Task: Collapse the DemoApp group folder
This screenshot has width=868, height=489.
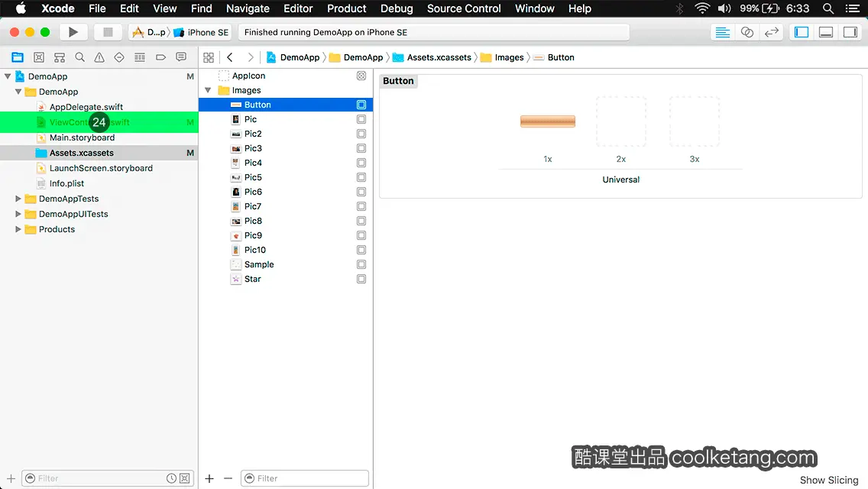Action: [18, 92]
